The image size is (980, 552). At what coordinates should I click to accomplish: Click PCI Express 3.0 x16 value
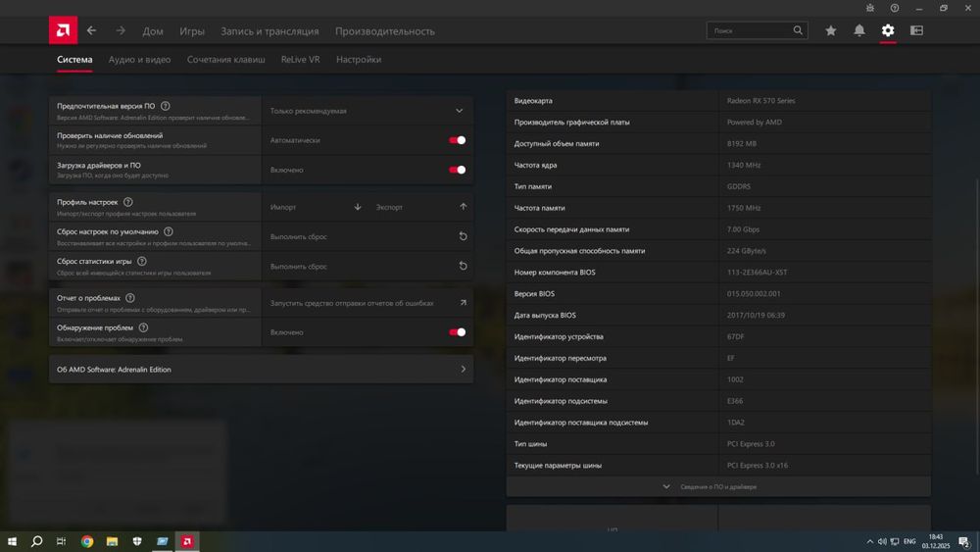coord(757,465)
